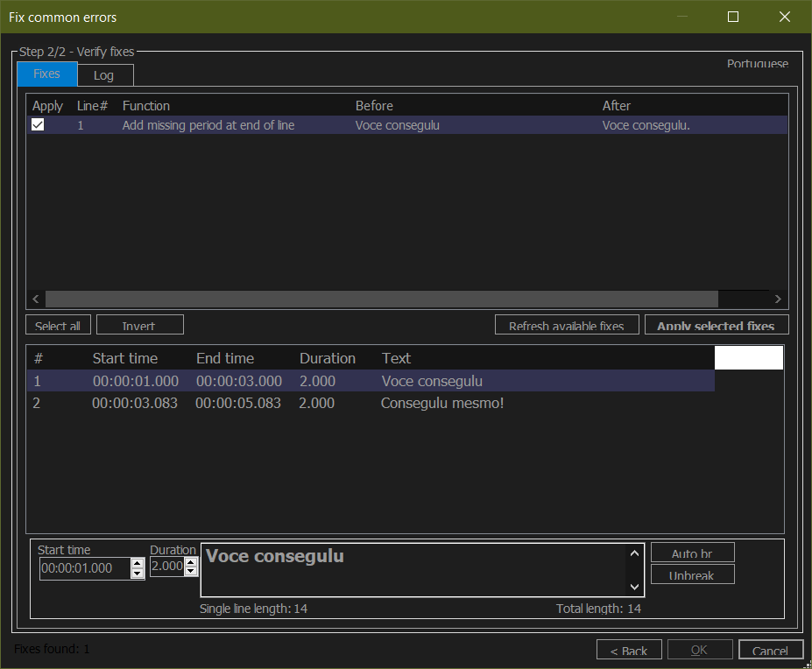Decrease Duration using down stepper
Image resolution: width=812 pixels, height=669 pixels.
click(x=191, y=573)
